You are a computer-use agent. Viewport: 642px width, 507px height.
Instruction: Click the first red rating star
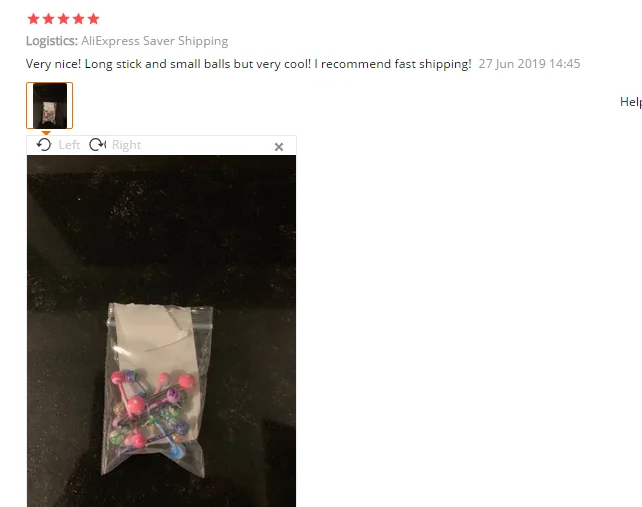tap(34, 18)
